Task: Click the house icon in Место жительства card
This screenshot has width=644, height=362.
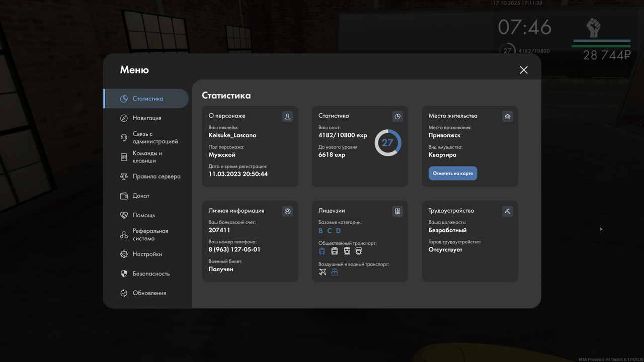Action: [508, 116]
